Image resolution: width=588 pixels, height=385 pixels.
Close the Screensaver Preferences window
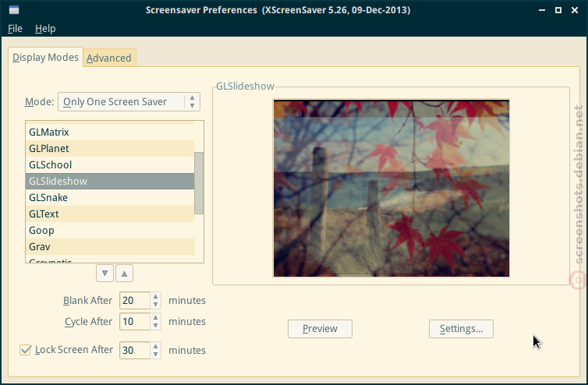(575, 10)
